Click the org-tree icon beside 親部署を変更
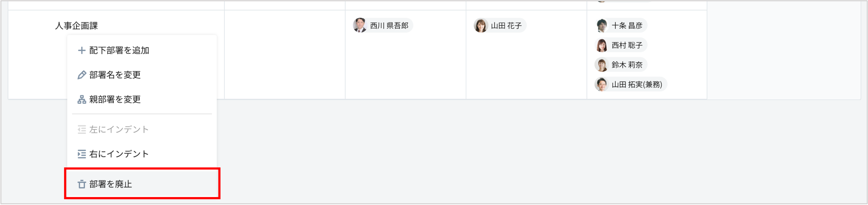This screenshot has height=205, width=868. [x=82, y=99]
